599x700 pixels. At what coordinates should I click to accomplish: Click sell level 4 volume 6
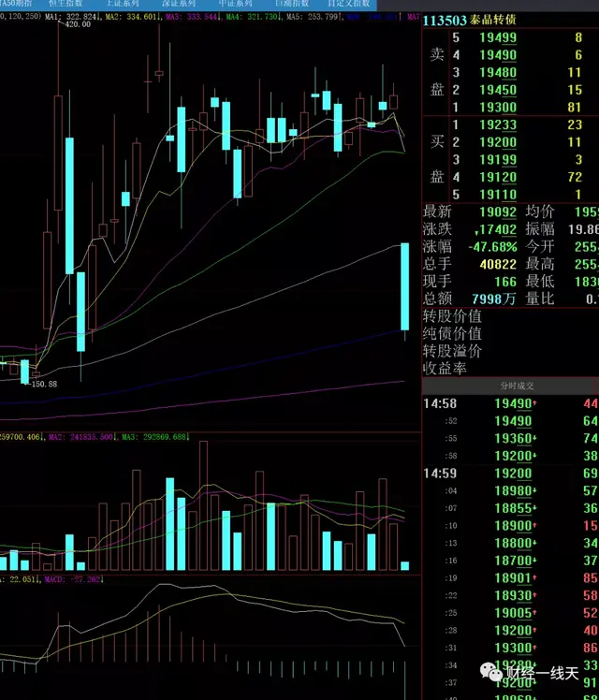(x=578, y=55)
